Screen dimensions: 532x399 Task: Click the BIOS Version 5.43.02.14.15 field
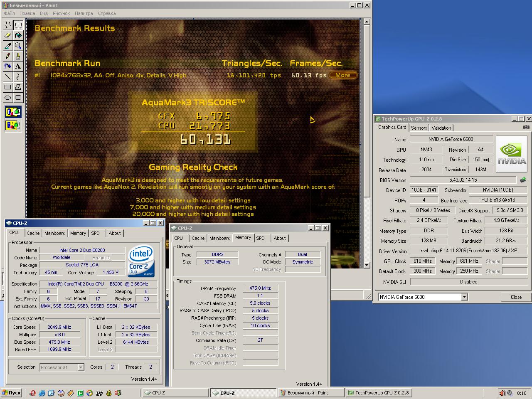click(463, 180)
